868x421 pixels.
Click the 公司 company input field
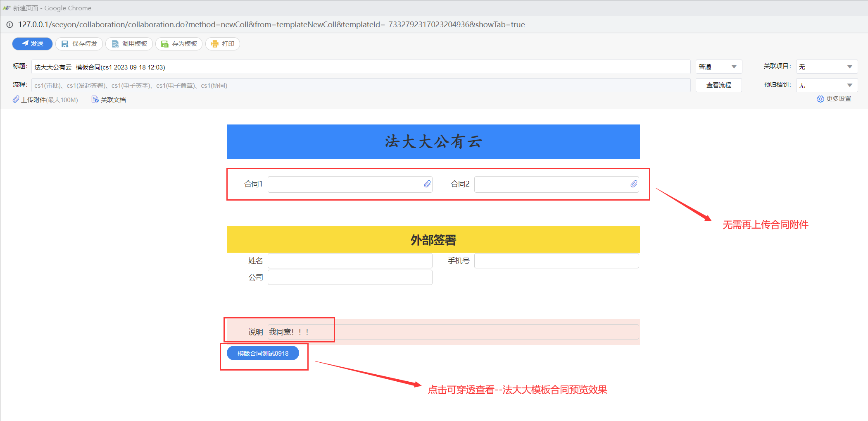[350, 277]
